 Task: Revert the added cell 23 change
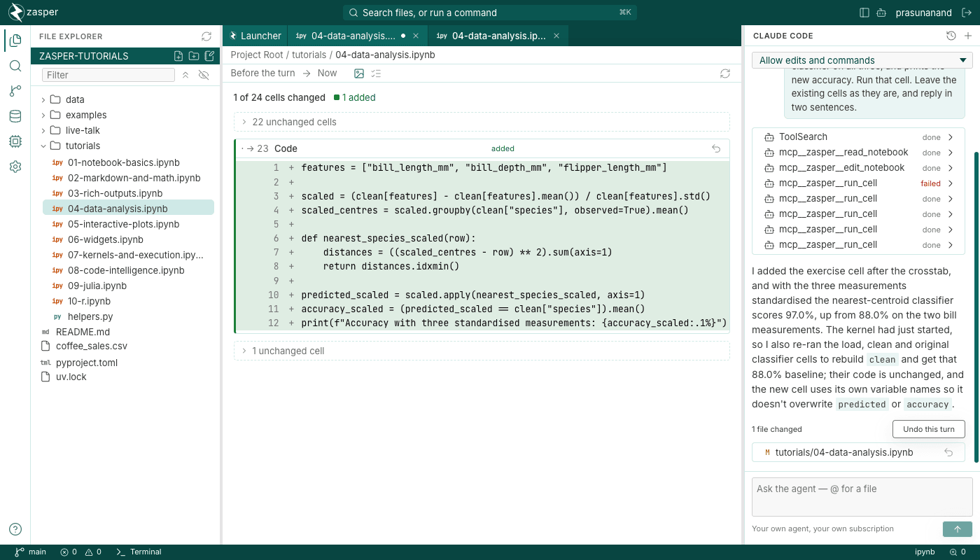(x=716, y=148)
